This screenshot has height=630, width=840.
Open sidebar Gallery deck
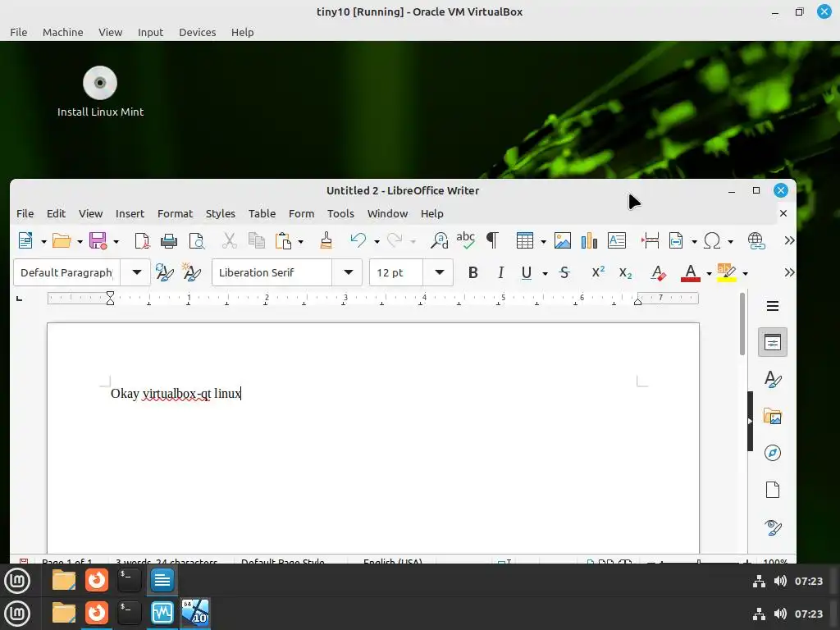tap(773, 416)
